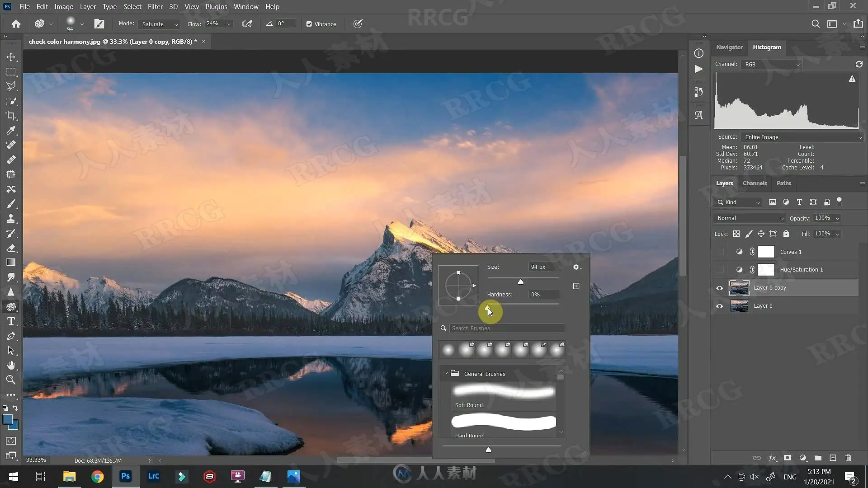
Task: Toggle lock all for layer
Action: click(786, 234)
